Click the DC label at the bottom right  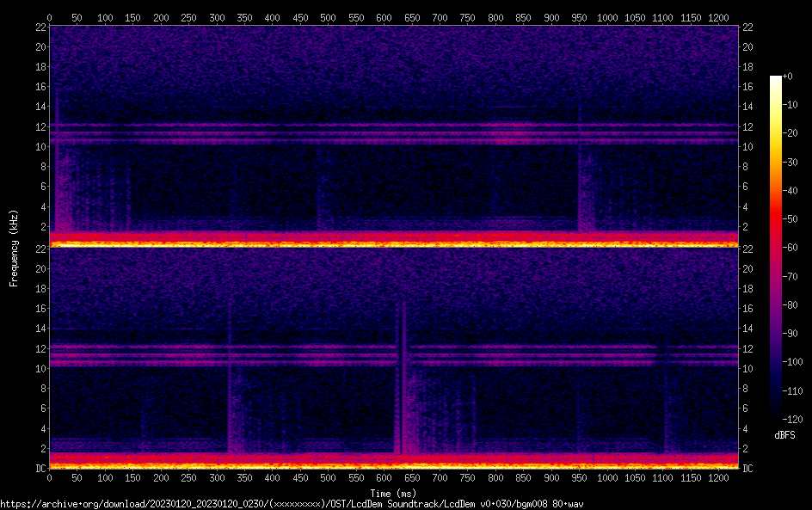coord(748,469)
